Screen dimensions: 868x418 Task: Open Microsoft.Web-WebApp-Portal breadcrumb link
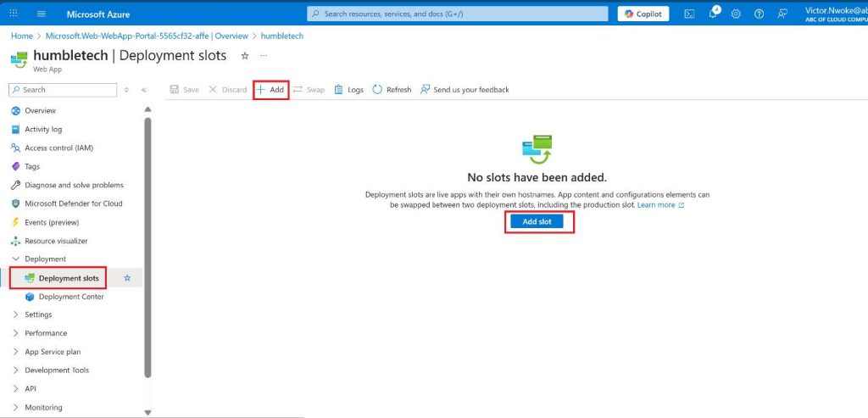pos(147,36)
